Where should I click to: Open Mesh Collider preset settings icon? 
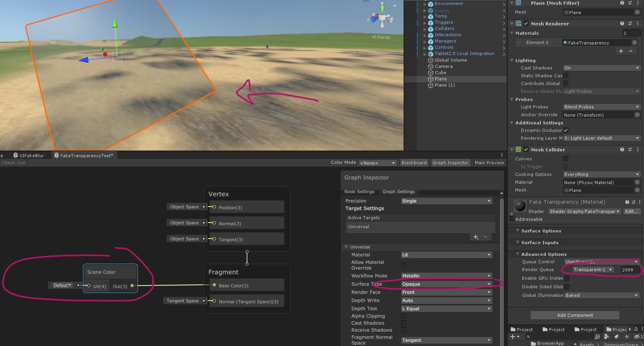tap(630, 150)
